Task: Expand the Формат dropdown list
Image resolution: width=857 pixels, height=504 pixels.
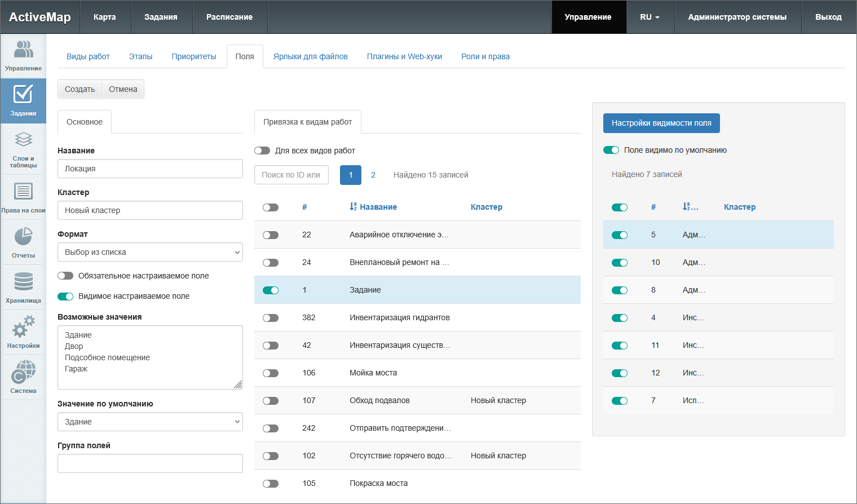Action: tap(150, 252)
